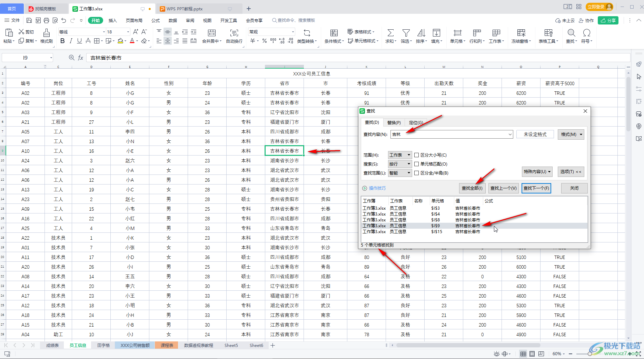Image resolution: width=644 pixels, height=359 pixels.
Task: Expand the find content history dropdown arrow
Action: point(510,134)
